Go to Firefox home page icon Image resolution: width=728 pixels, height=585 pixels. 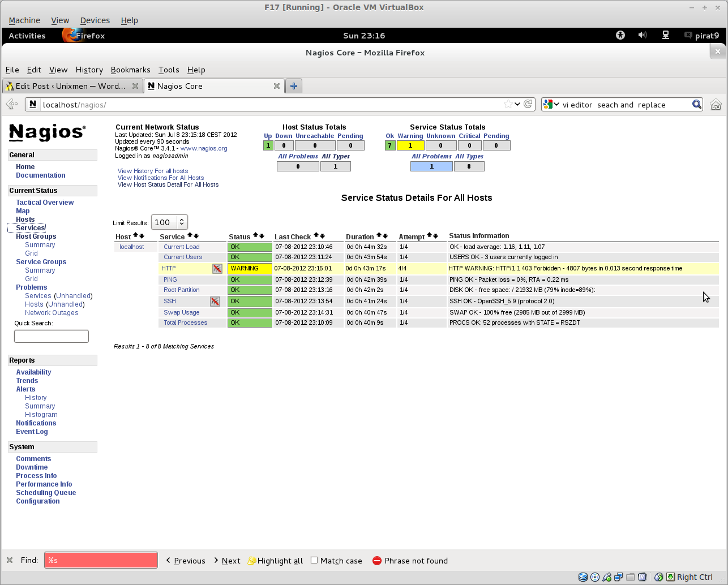pos(716,105)
